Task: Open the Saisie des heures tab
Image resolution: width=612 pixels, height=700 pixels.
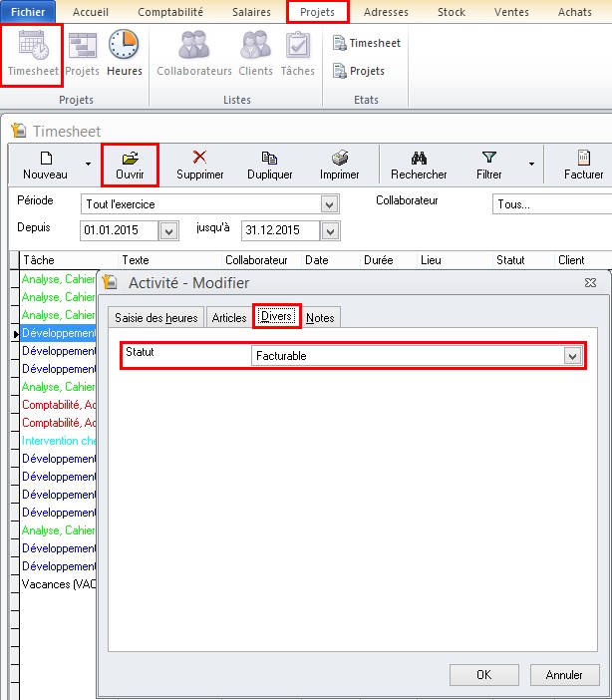Action: coord(155,317)
